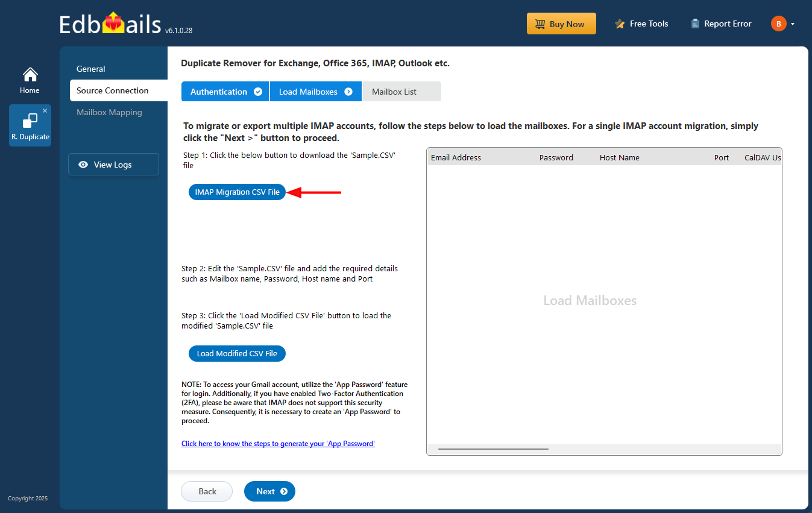The image size is (812, 513).
Task: Click the user avatar B
Action: (778, 24)
